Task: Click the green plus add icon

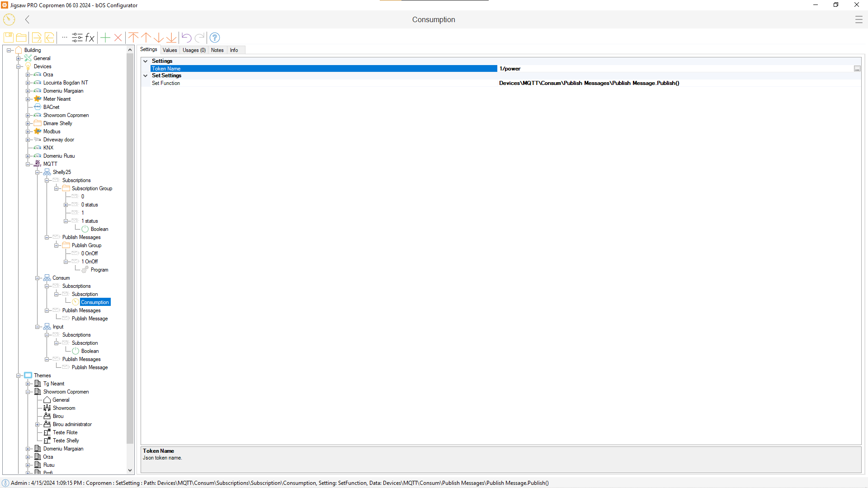Action: pyautogui.click(x=105, y=38)
